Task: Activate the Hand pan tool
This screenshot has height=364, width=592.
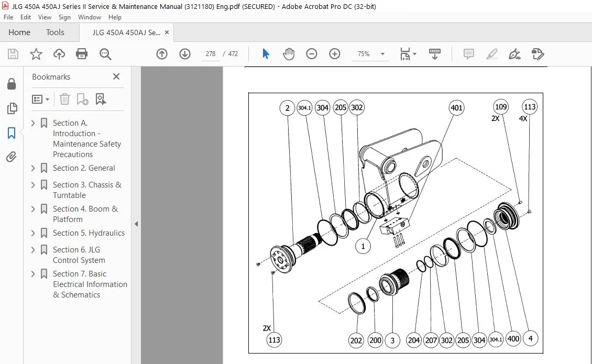Action: pos(289,54)
